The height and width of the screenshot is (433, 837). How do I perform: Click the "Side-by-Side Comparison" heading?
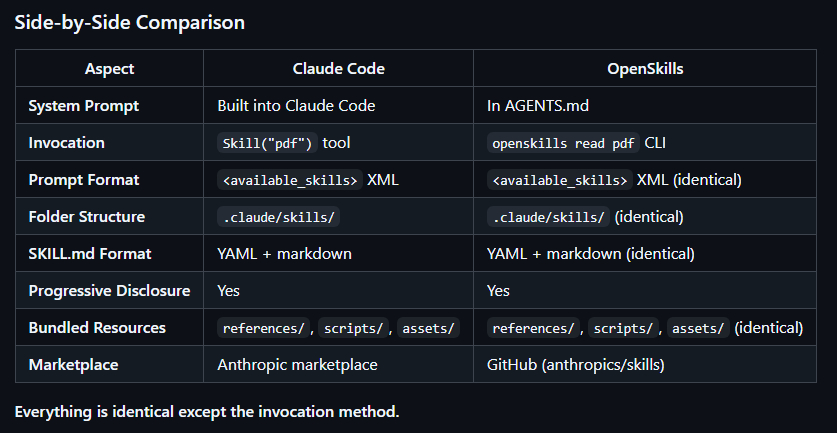pyautogui.click(x=130, y=22)
